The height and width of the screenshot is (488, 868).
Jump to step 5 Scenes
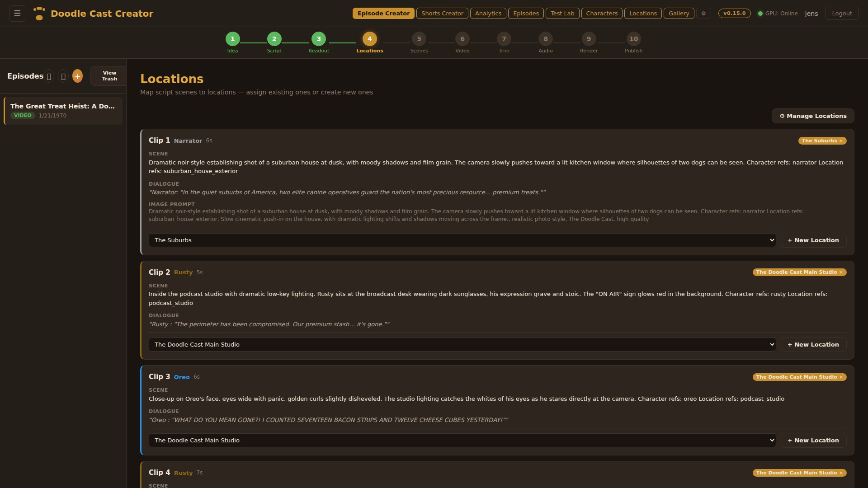[419, 38]
